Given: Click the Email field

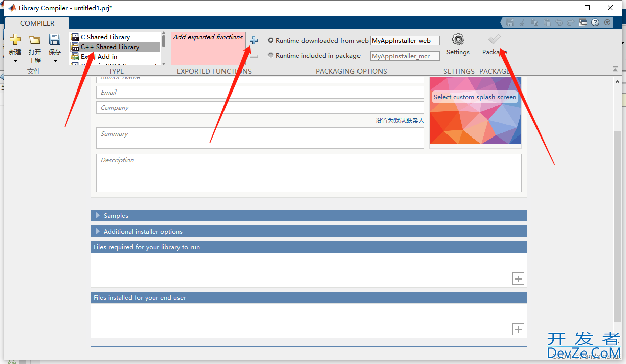Looking at the screenshot, I should coord(260,92).
